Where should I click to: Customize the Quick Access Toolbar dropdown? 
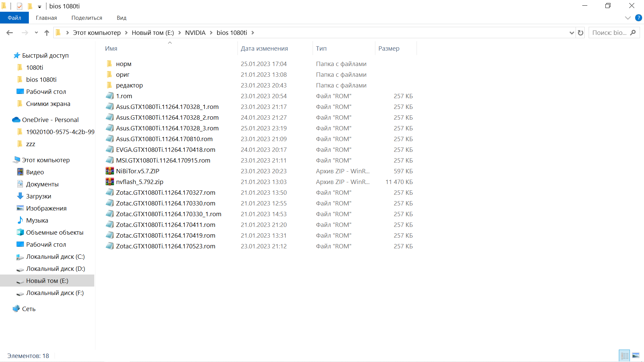pyautogui.click(x=39, y=6)
